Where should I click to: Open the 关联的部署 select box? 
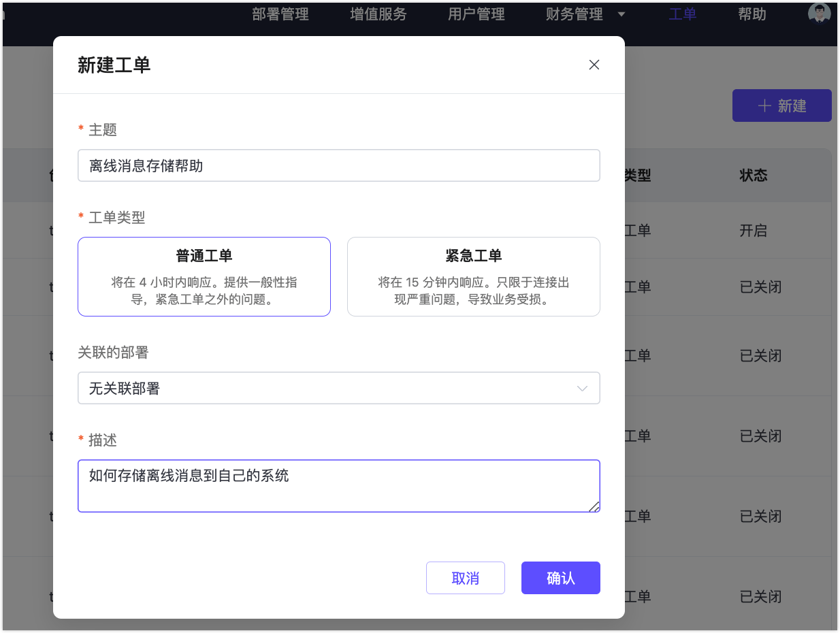tap(338, 388)
